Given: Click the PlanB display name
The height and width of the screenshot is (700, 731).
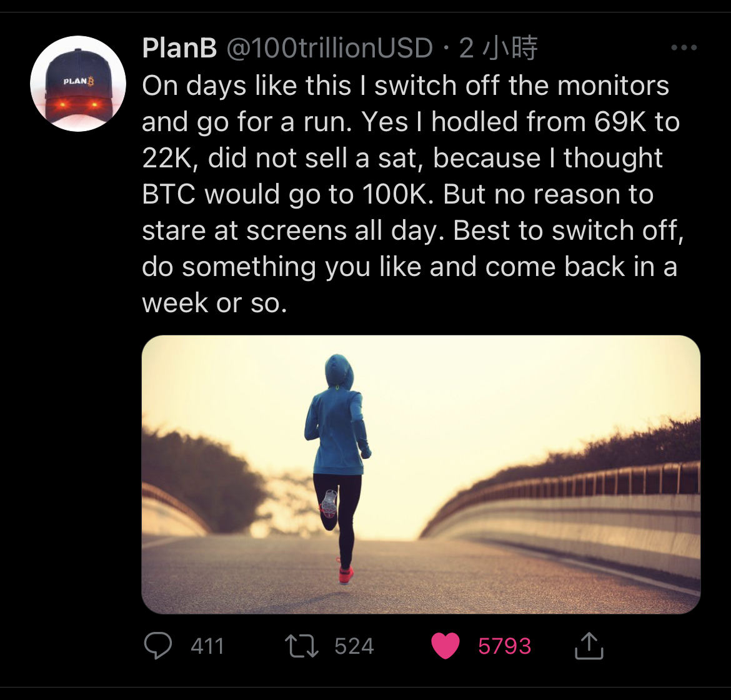Looking at the screenshot, I should 179,48.
